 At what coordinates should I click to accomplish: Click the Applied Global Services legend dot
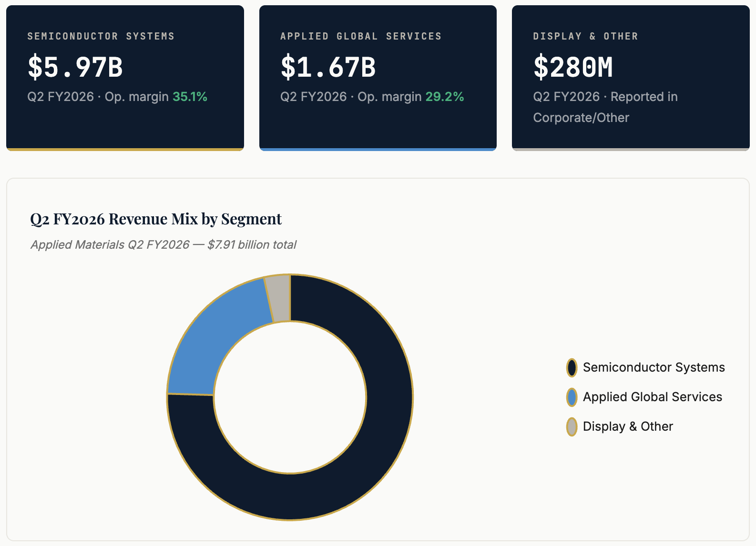click(572, 397)
